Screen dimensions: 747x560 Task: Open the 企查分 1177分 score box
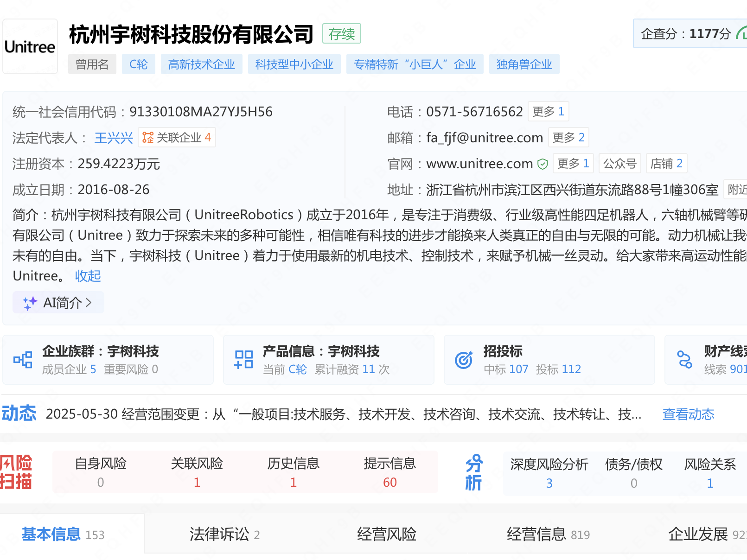tap(690, 33)
